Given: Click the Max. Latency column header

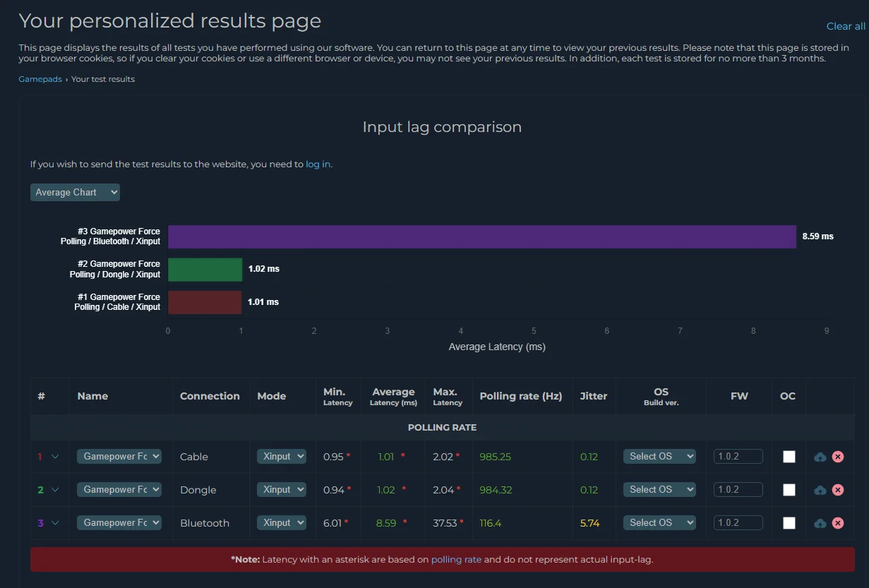Looking at the screenshot, I should [x=448, y=397].
